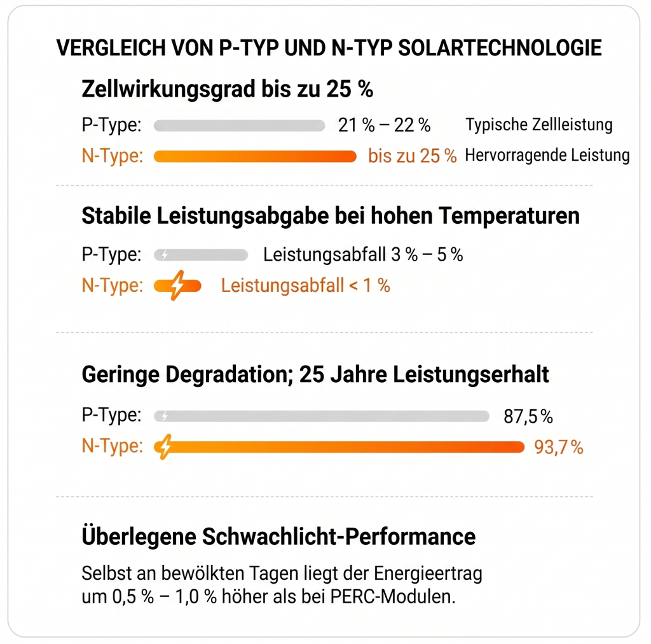651x644 pixels.
Task: Click the main title Vergleich von P-Typ und N-Typ
Action: coord(329,48)
